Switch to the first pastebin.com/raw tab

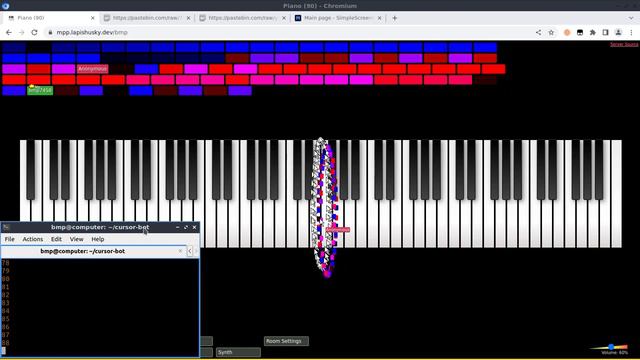(x=147, y=18)
